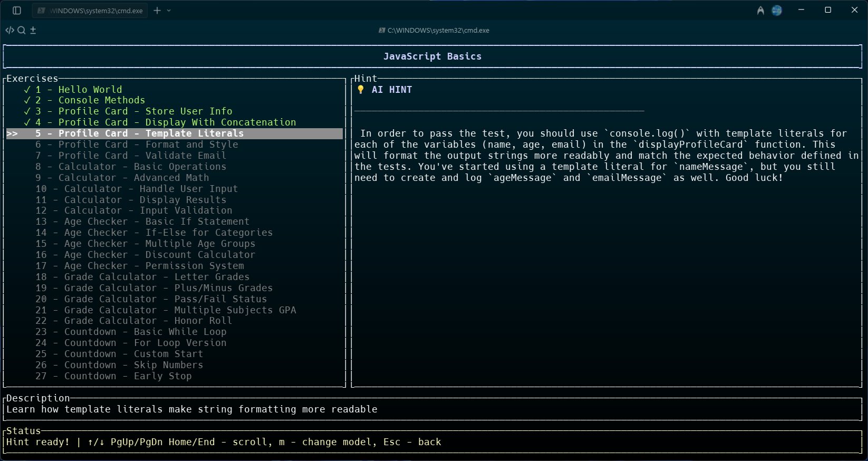The width and height of the screenshot is (868, 461).
Task: Click the Exercises panel title
Action: coord(32,79)
